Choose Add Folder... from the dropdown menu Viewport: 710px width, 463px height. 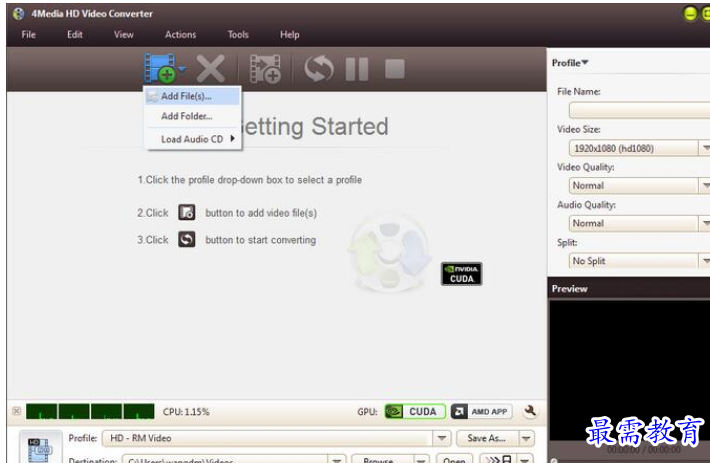192,116
